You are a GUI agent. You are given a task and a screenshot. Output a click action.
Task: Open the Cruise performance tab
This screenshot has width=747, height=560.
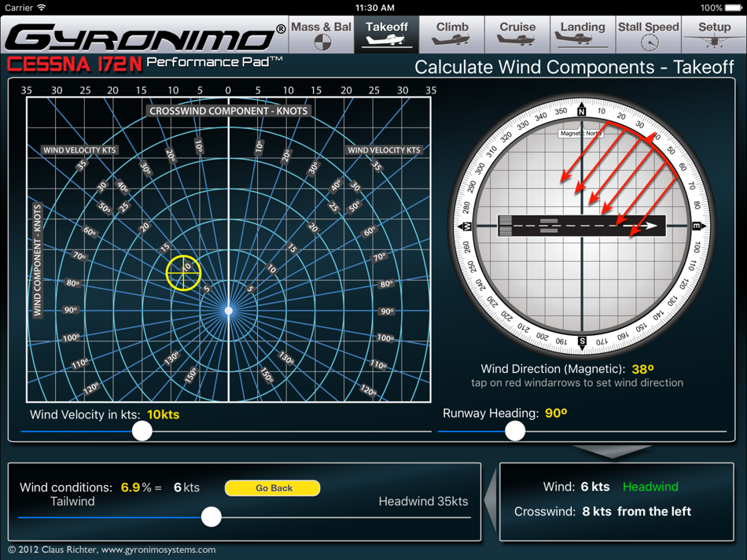point(517,35)
